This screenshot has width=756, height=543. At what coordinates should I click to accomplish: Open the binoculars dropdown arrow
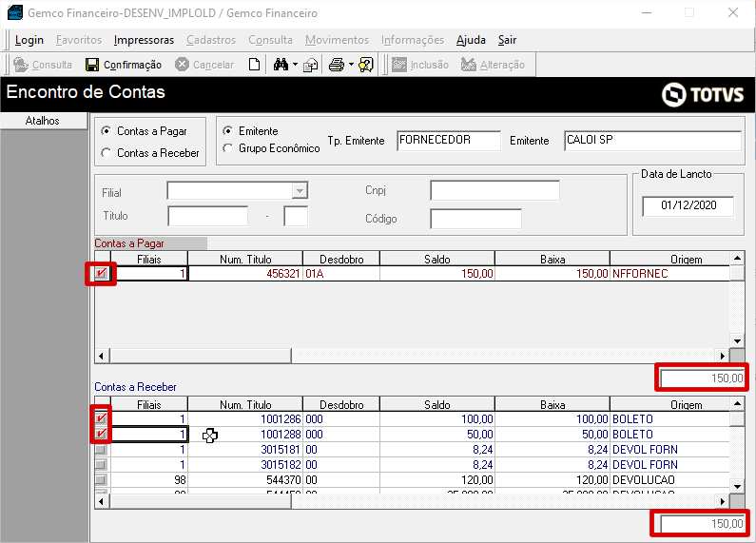point(295,64)
